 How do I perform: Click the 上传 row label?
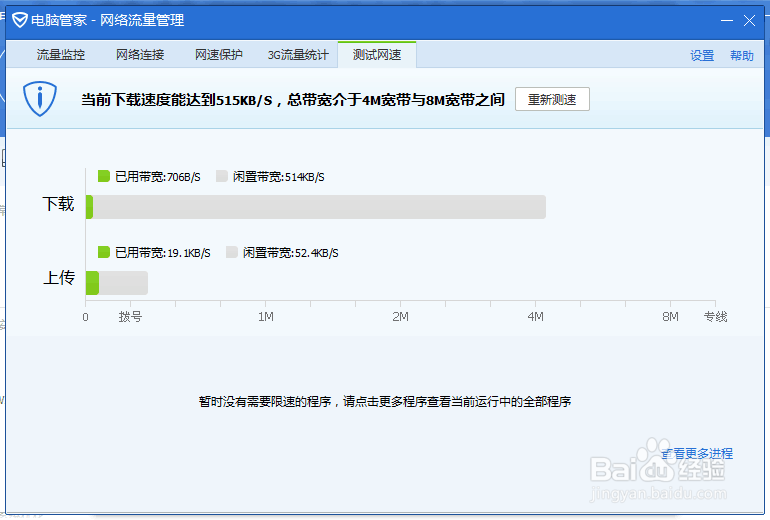point(59,278)
